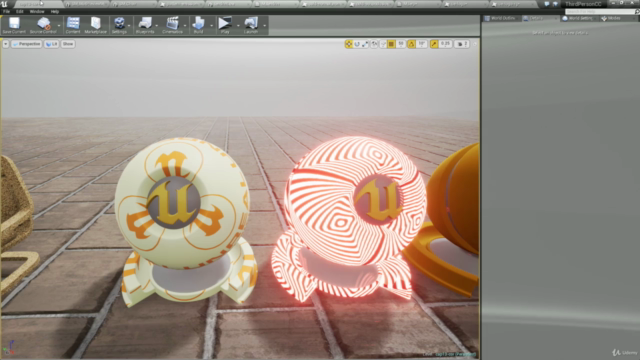Viewport: 640px width, 360px height.
Task: Click the World Outliner tab icon
Action: pos(487,18)
